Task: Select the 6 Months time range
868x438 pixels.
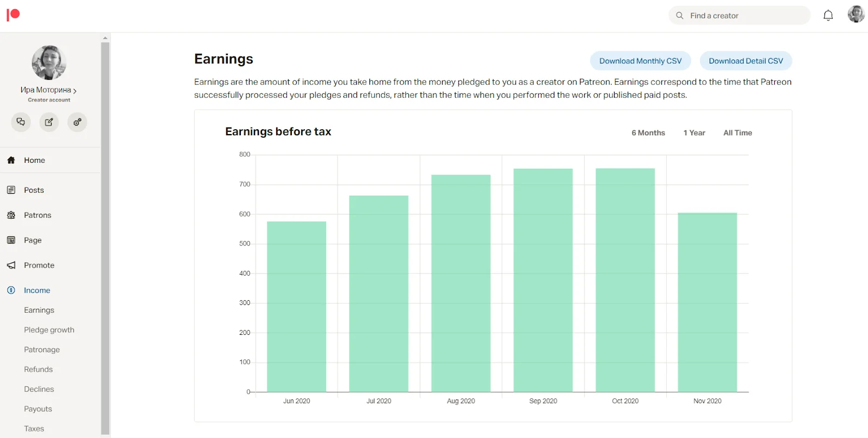Action: (x=648, y=133)
